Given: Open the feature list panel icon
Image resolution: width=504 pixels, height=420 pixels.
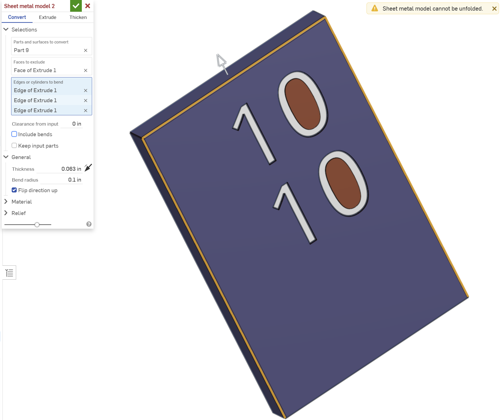Looking at the screenshot, I should pyautogui.click(x=9, y=273).
